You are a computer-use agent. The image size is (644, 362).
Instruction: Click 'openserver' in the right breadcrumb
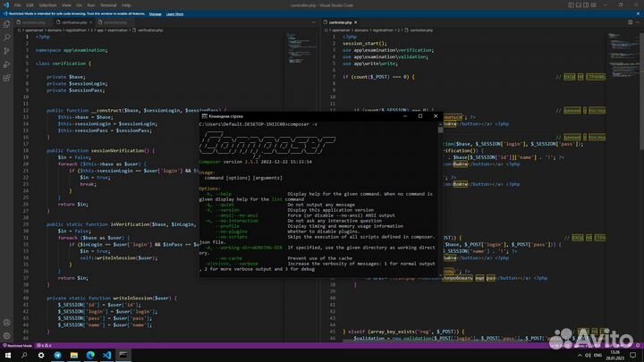[341, 30]
